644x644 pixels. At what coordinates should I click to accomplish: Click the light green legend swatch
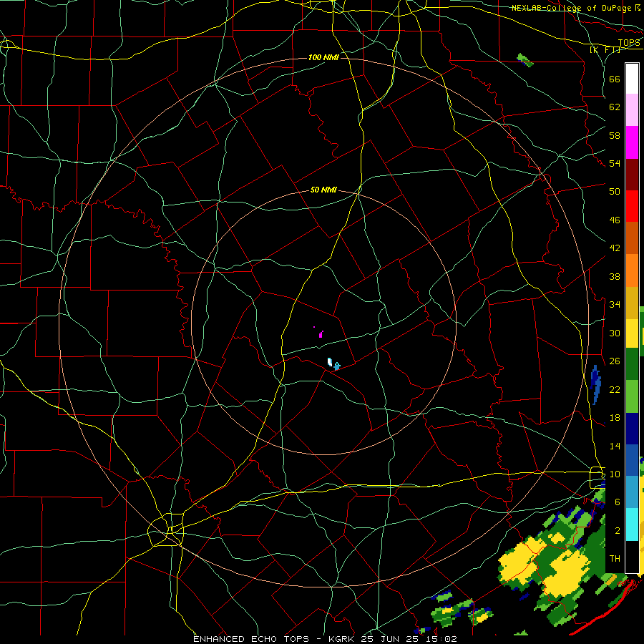pyautogui.click(x=632, y=396)
